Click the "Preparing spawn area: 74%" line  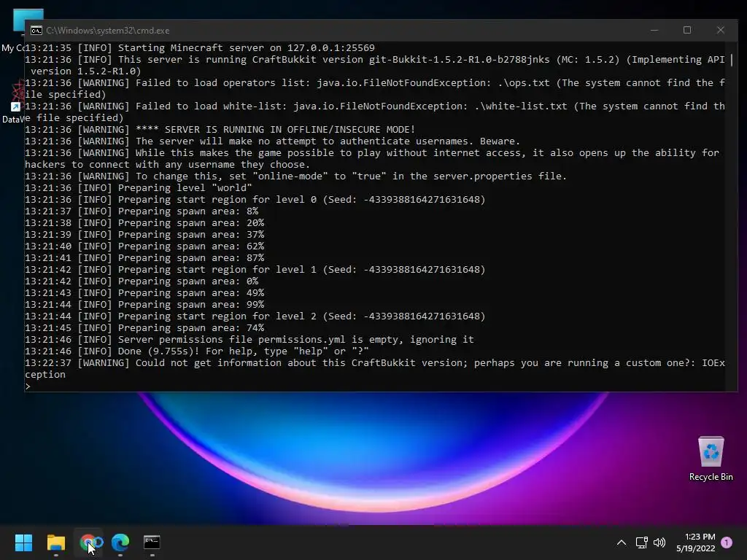(x=144, y=328)
